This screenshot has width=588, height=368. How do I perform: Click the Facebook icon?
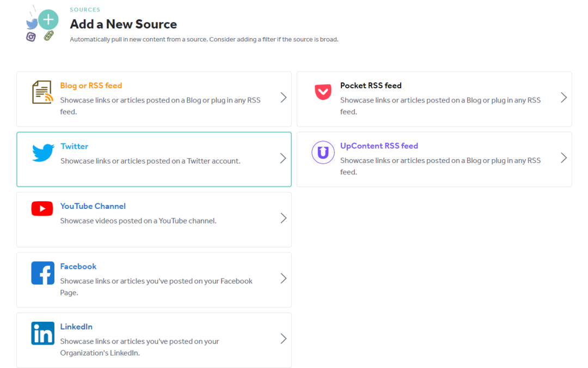42,274
